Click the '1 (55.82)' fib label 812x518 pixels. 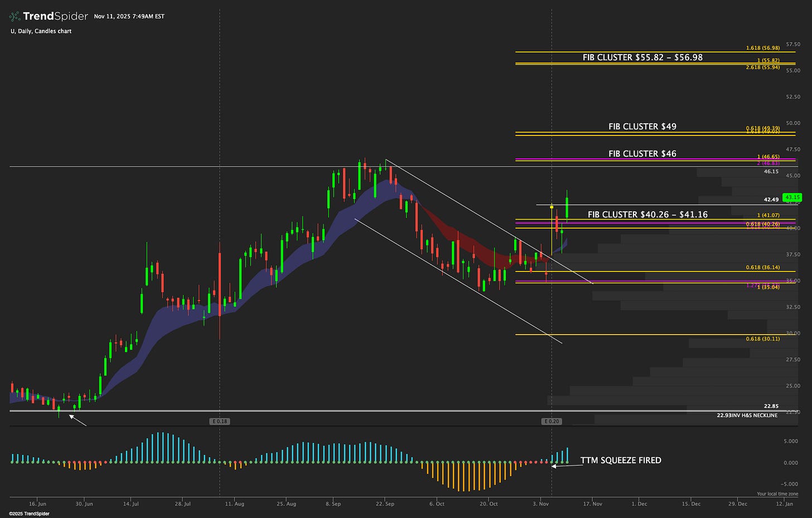[768, 60]
